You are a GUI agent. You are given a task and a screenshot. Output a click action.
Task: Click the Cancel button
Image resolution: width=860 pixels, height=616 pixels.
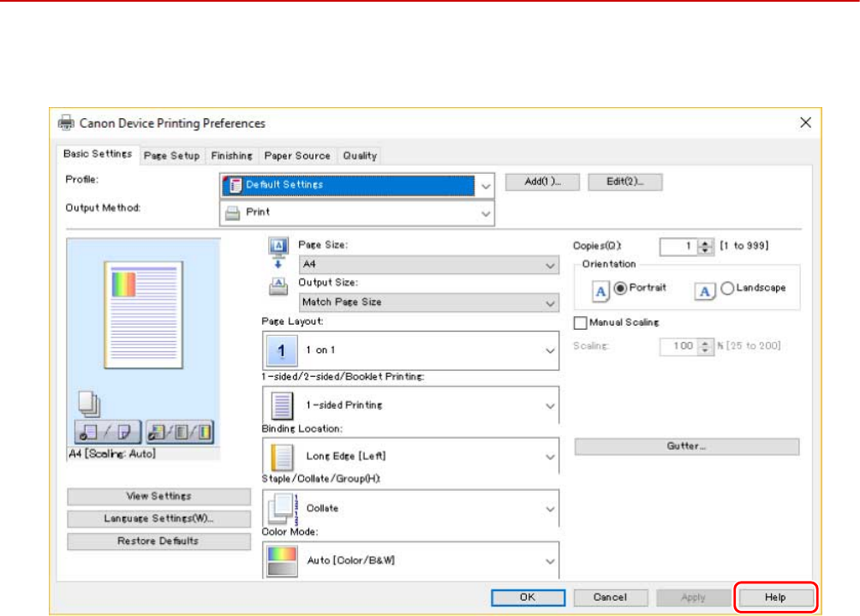click(x=611, y=597)
